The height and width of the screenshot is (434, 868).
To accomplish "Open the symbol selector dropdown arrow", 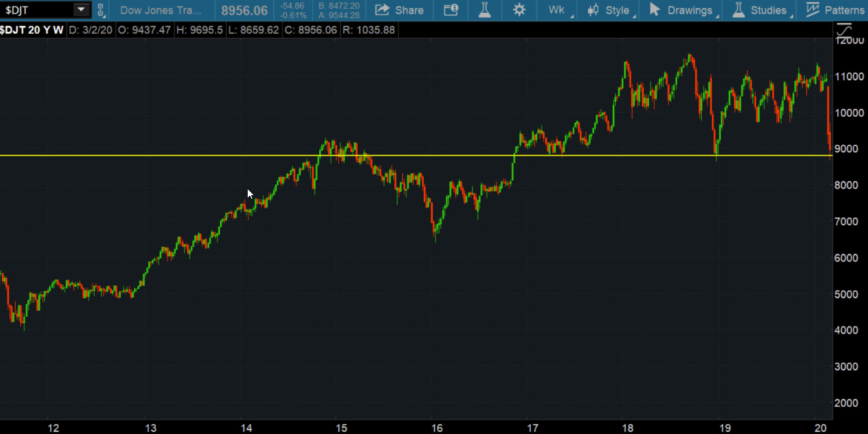I will click(x=81, y=10).
